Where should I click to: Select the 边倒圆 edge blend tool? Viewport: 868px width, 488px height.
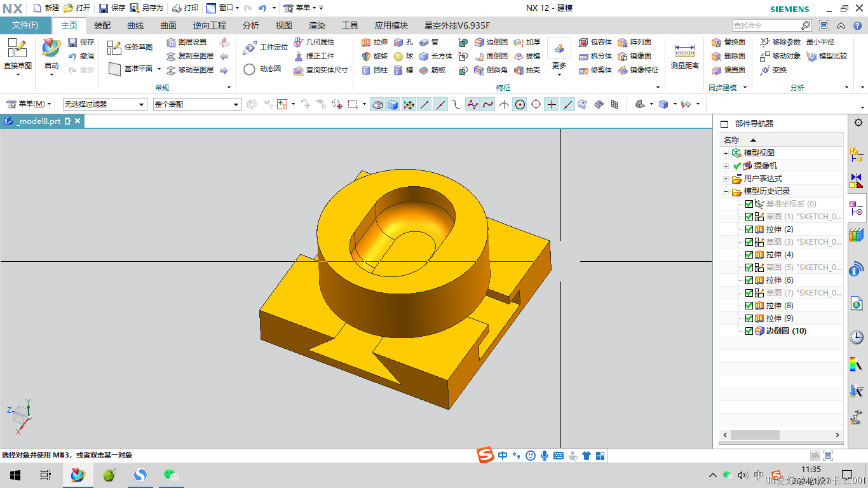point(491,42)
